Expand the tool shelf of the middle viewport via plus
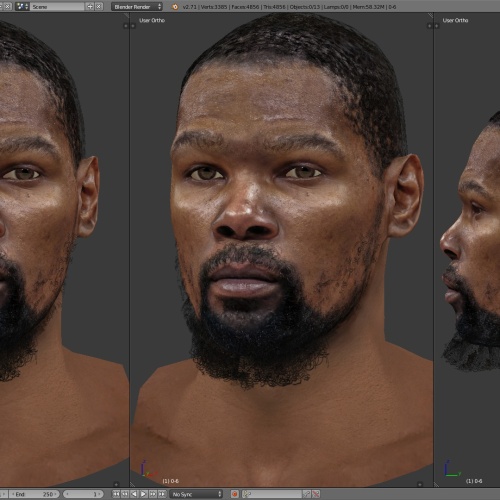The width and height of the screenshot is (500, 500). (133, 26)
